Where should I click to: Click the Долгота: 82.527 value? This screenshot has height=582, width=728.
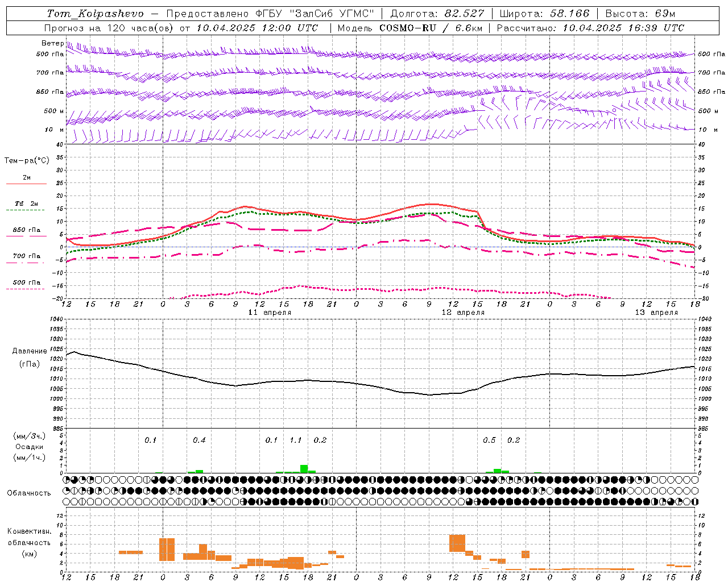[437, 14]
